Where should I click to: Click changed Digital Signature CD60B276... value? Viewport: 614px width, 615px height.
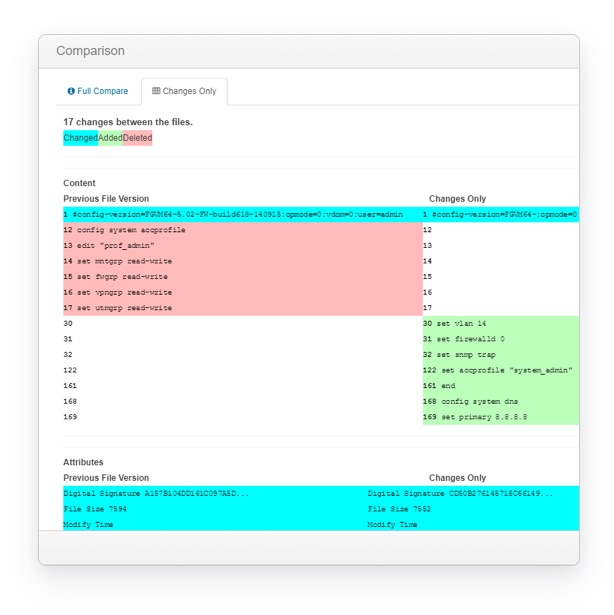pyautogui.click(x=461, y=494)
